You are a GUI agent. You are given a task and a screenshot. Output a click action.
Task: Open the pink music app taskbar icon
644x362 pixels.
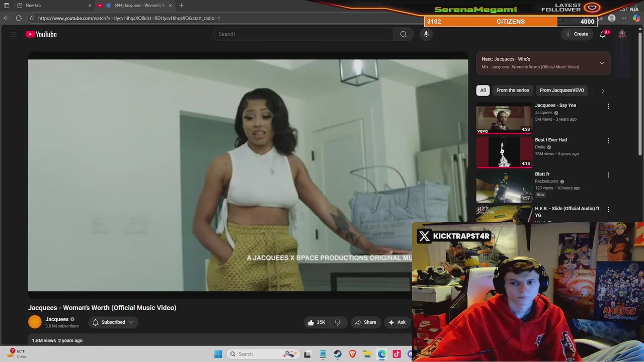click(x=397, y=354)
